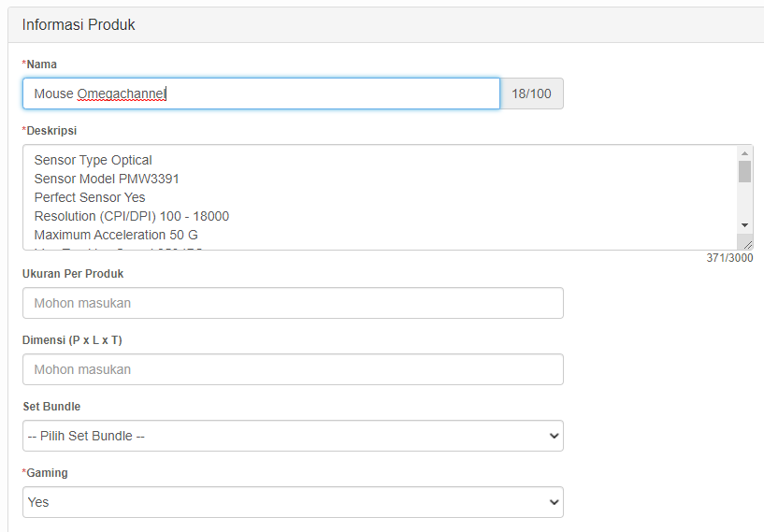Click the 371/3000 description character counter
The image size is (764, 532).
[x=729, y=258]
